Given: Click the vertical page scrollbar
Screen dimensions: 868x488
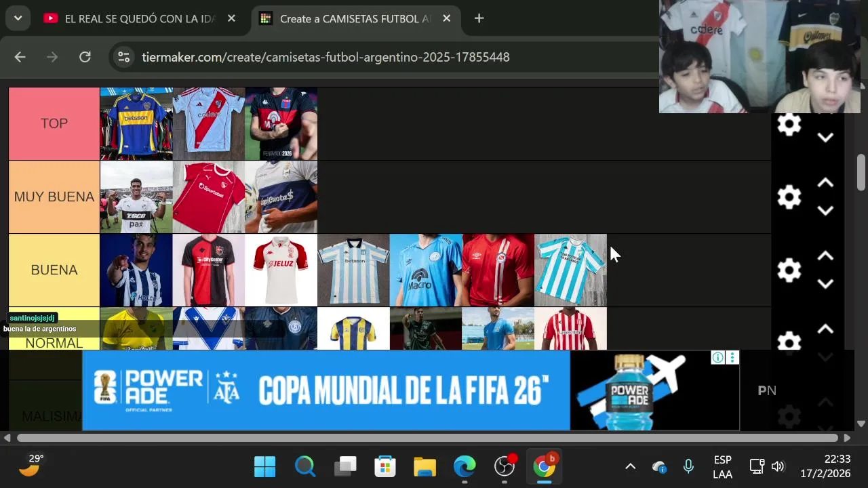Looking at the screenshot, I should pyautogui.click(x=861, y=173).
